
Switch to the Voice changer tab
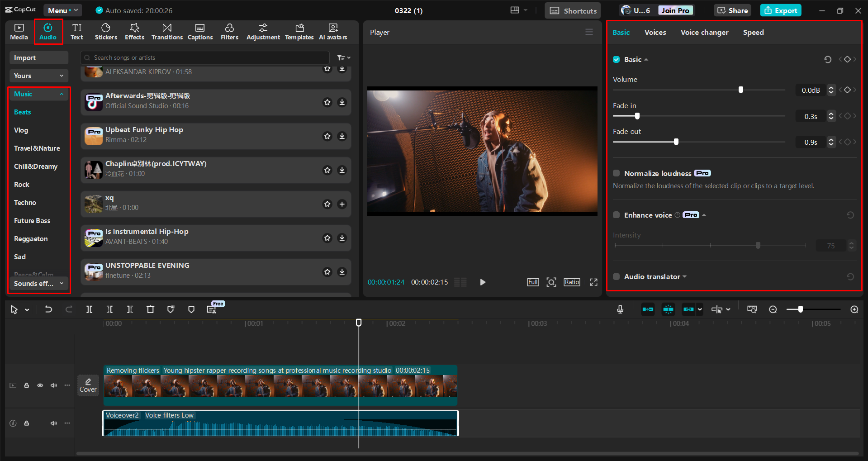pyautogui.click(x=704, y=32)
